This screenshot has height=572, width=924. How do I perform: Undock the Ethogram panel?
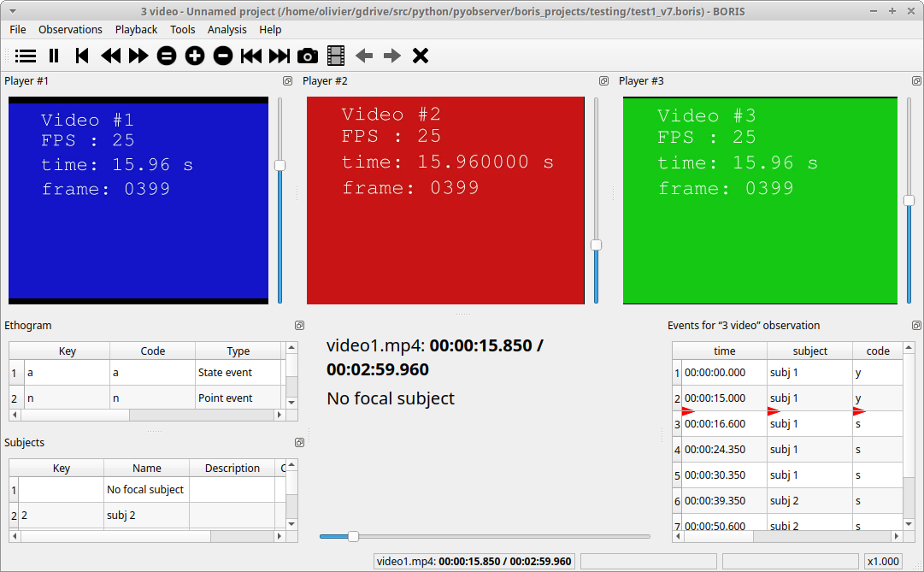(299, 326)
